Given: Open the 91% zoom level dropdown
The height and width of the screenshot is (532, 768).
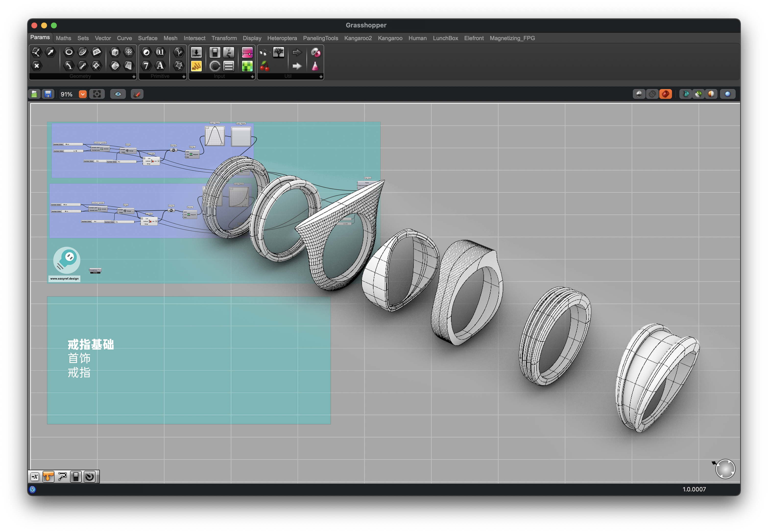Looking at the screenshot, I should (83, 94).
